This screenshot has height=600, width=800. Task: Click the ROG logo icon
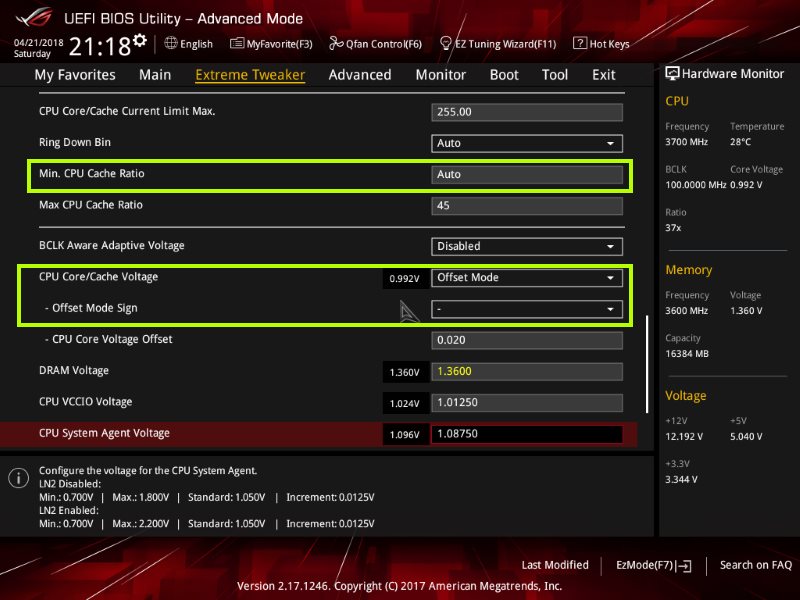pos(35,17)
